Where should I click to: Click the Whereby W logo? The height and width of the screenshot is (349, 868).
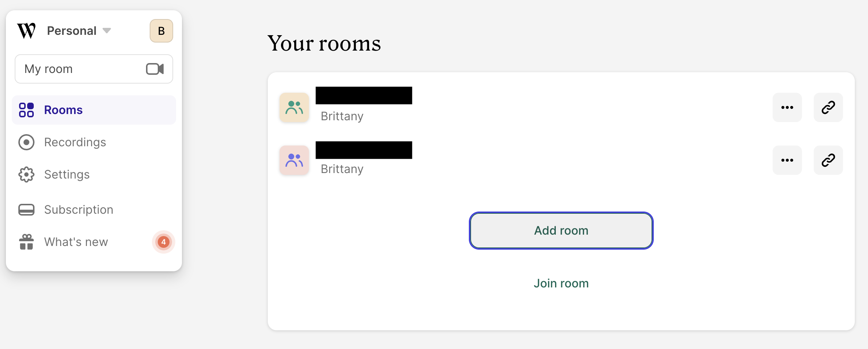coord(26,31)
